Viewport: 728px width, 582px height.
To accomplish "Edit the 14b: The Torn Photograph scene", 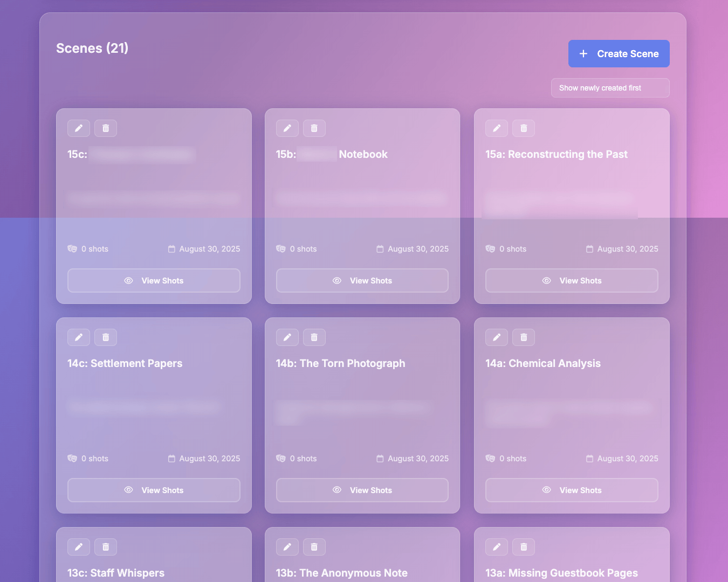I will 287,337.
